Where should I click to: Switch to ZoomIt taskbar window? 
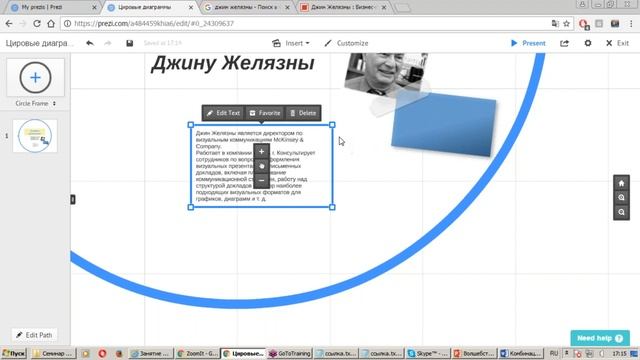198,353
